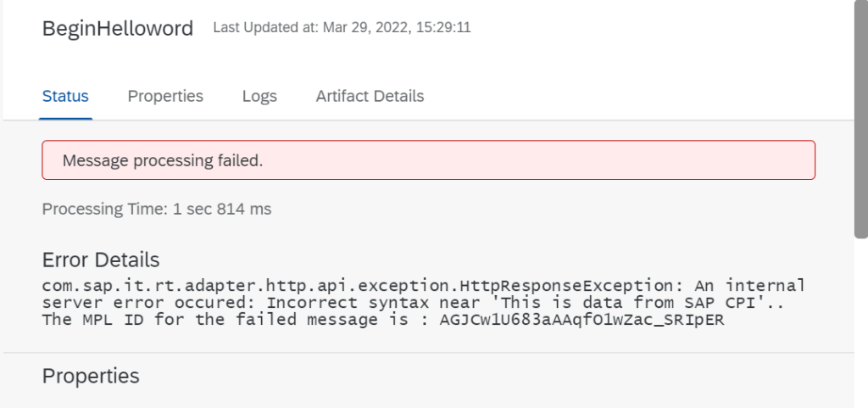Go to the Artifact Details tab

click(x=370, y=96)
